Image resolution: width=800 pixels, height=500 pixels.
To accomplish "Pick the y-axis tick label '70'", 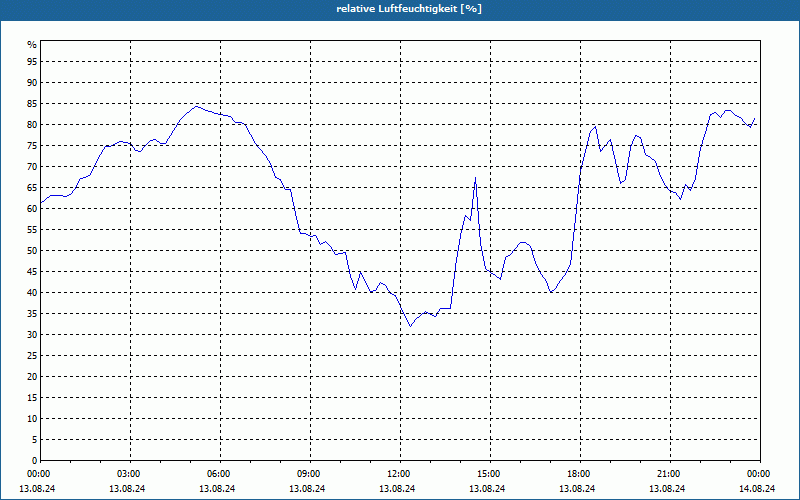I will click(x=32, y=166).
